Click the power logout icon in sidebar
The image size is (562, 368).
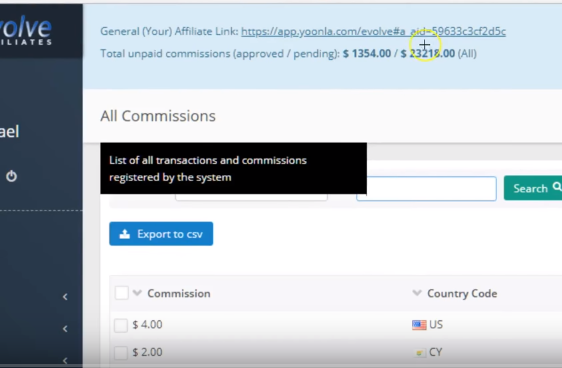click(x=11, y=176)
